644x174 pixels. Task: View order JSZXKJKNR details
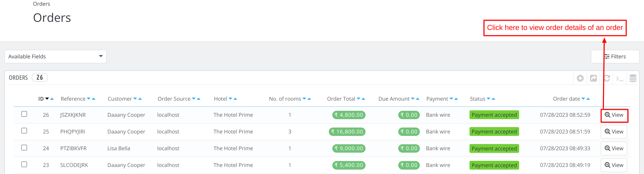point(614,115)
